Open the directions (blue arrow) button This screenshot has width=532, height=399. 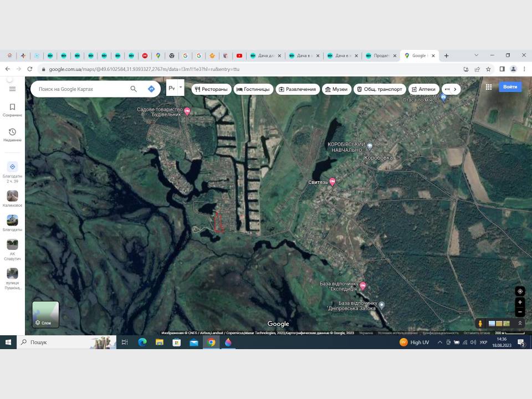point(151,89)
